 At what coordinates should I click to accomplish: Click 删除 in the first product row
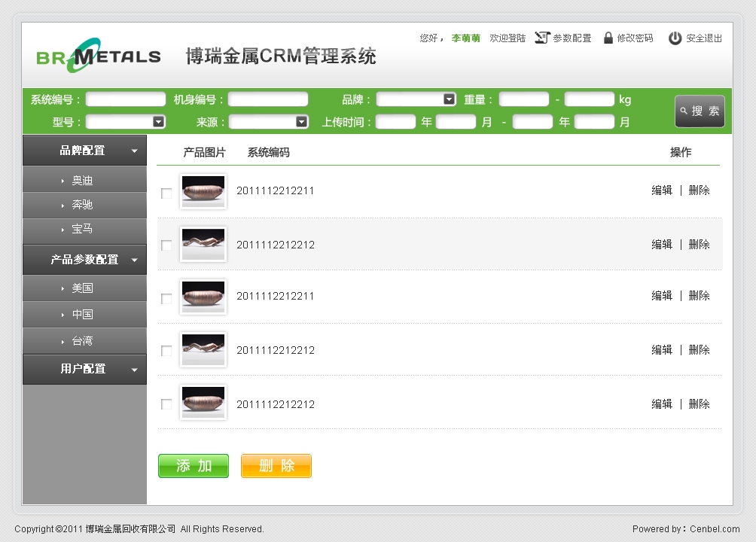pyautogui.click(x=699, y=190)
